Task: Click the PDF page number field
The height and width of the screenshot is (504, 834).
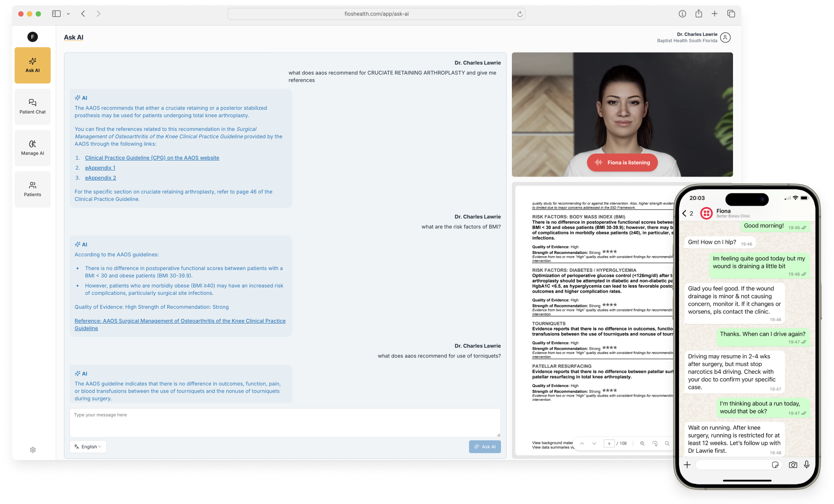Action: point(609,444)
